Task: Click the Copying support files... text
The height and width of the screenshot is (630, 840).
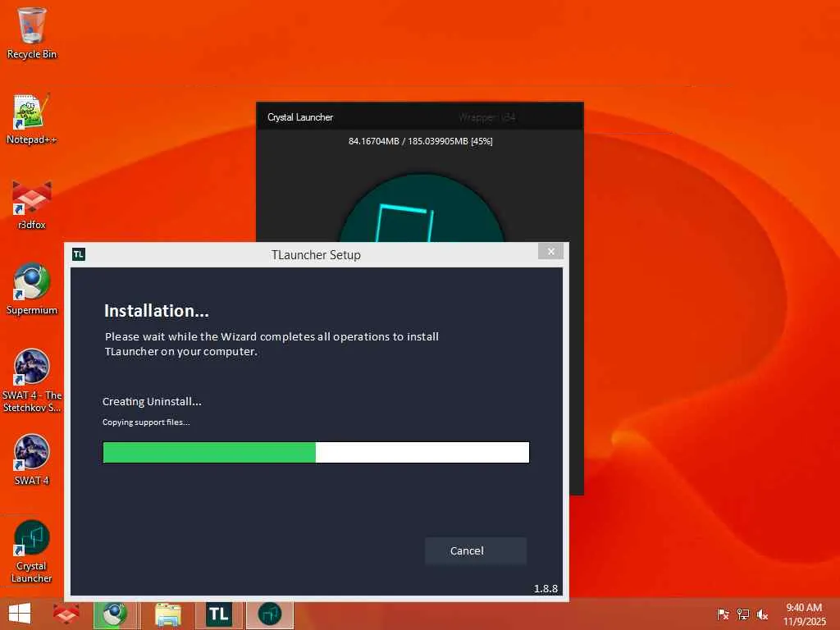Action: click(146, 422)
